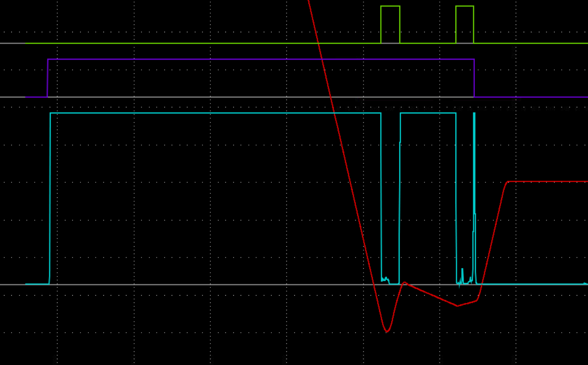This screenshot has width=588, height=365.
Task: Click the red trace's second shallow dip
Action: (x=457, y=306)
